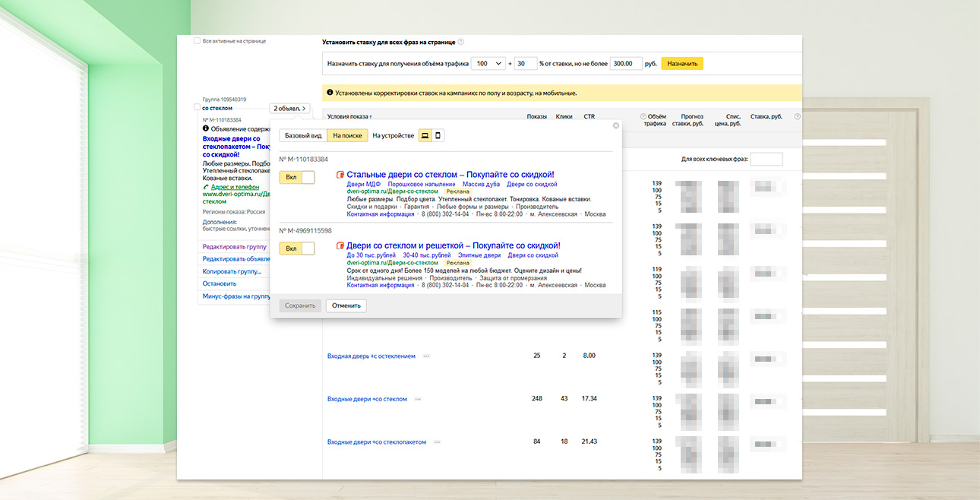
Task: Expand the '2 объявл.' ads list
Action: coord(289,109)
